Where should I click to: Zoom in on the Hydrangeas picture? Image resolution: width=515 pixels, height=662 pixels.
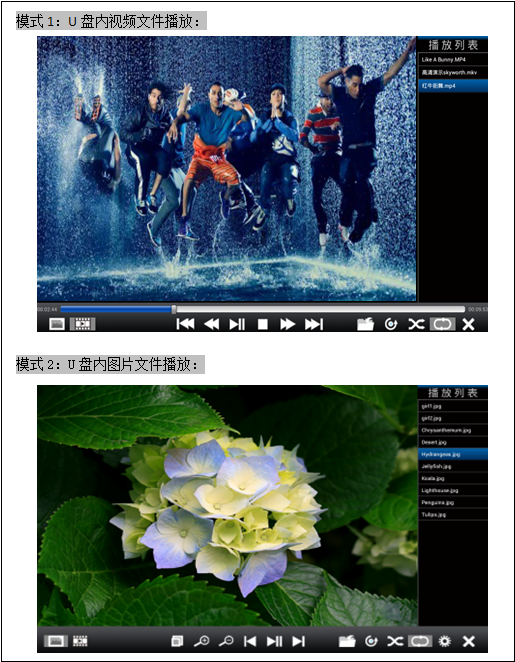click(201, 641)
